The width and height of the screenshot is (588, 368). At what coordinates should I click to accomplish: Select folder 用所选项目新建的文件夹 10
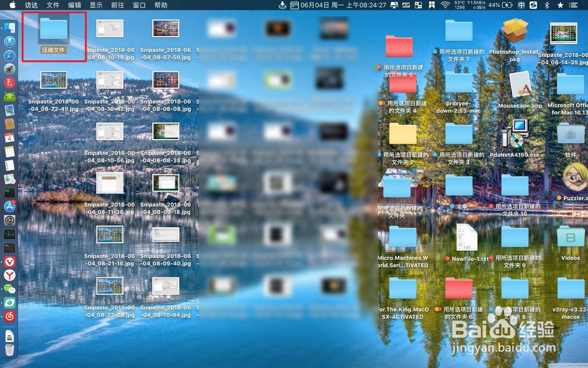pyautogui.click(x=515, y=185)
